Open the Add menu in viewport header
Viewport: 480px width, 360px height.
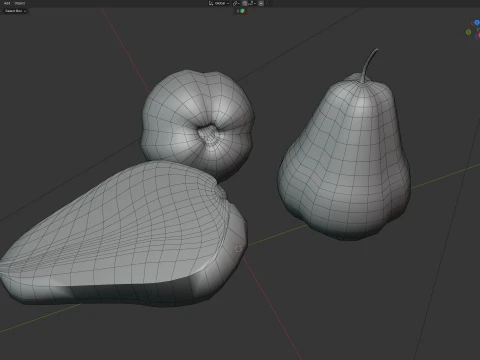pyautogui.click(x=7, y=3)
